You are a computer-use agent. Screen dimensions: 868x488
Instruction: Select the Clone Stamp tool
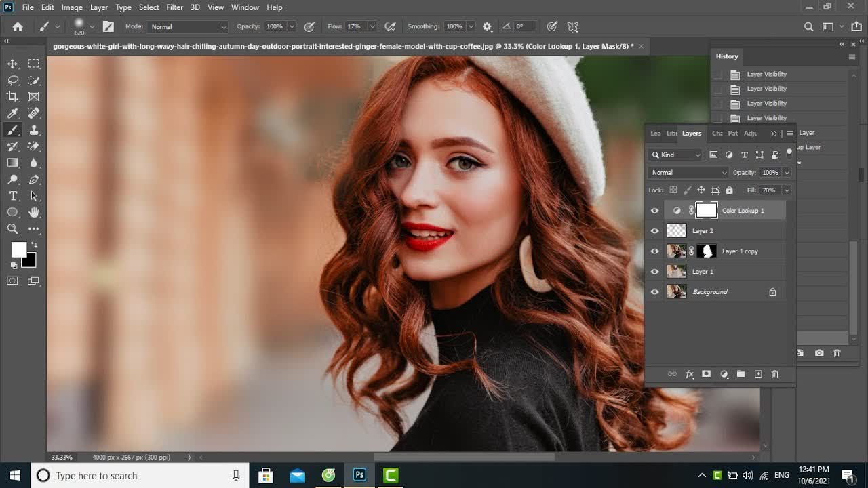[34, 130]
